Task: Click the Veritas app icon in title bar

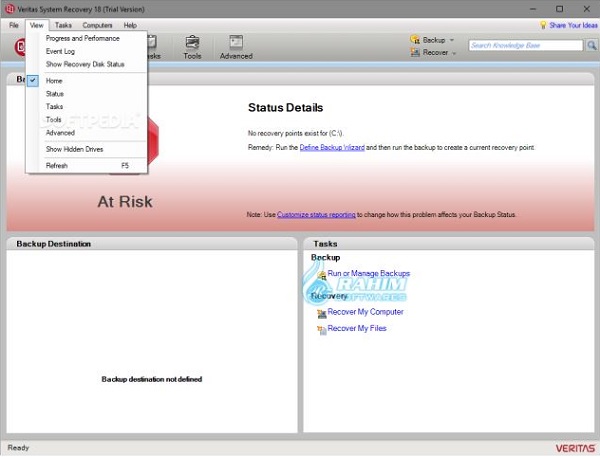Action: click(x=10, y=9)
